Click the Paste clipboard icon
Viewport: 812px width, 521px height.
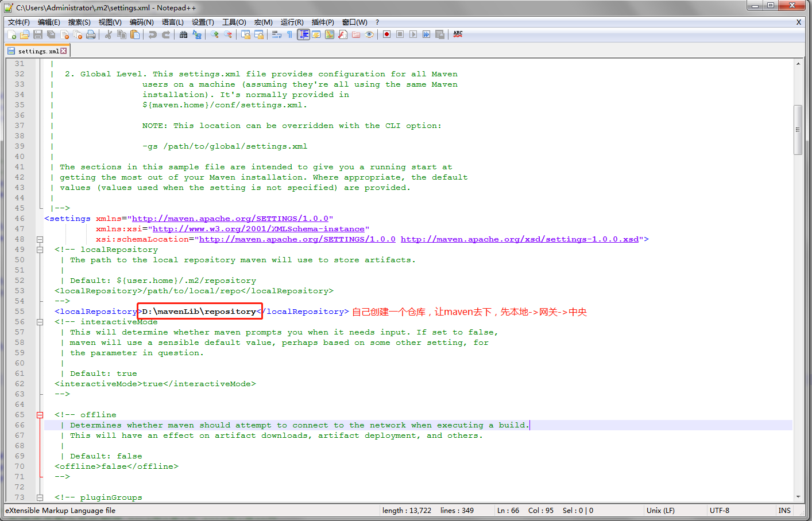click(134, 34)
